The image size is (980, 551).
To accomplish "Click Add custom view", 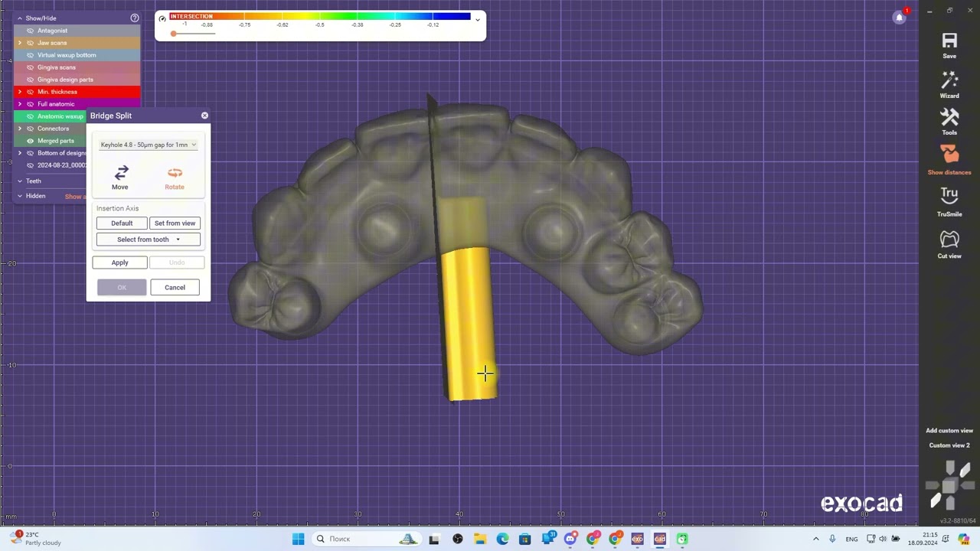I will pos(949,431).
